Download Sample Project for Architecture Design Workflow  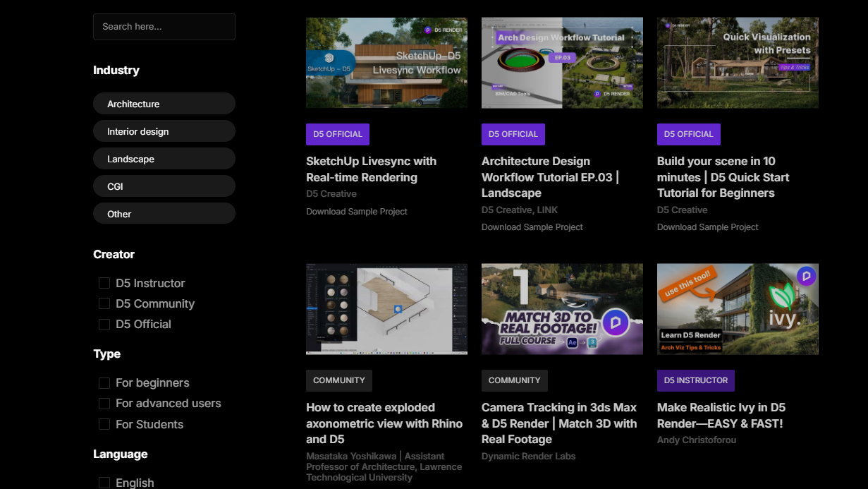pyautogui.click(x=532, y=227)
